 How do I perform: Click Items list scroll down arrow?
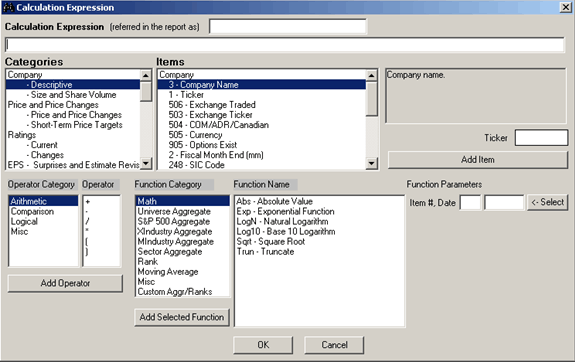[372, 164]
